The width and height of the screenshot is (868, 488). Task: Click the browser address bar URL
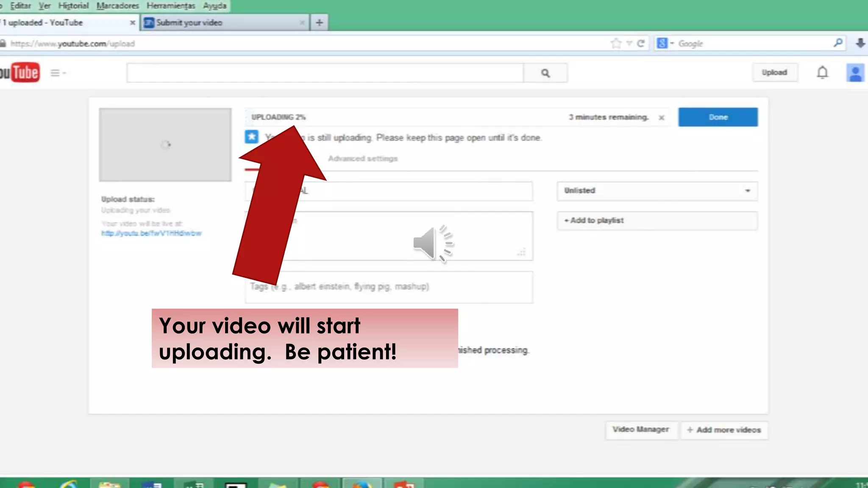[72, 44]
